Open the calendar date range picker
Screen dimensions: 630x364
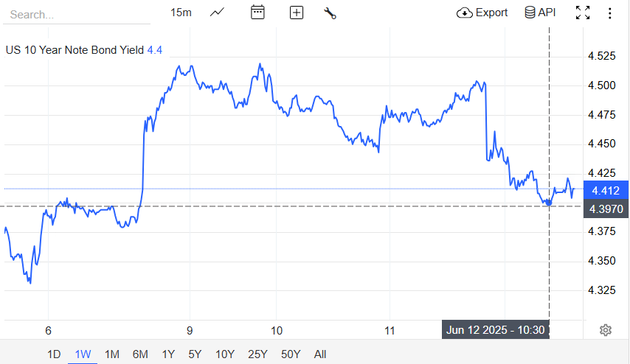pos(257,13)
